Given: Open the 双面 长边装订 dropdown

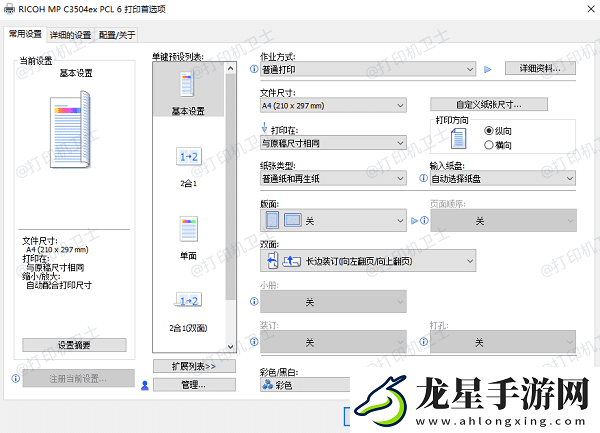Looking at the screenshot, I should 368,261.
